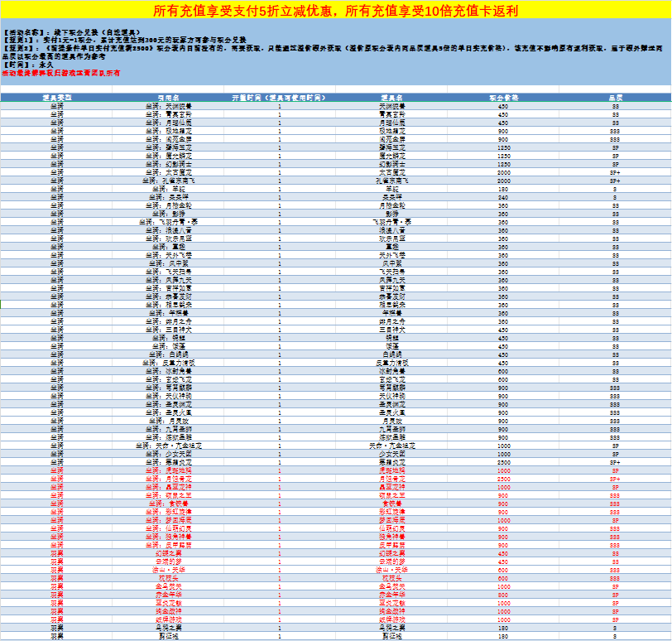Select 少女天团 in the 道具名 column
This screenshot has width=672, height=641.
pyautogui.click(x=391, y=454)
